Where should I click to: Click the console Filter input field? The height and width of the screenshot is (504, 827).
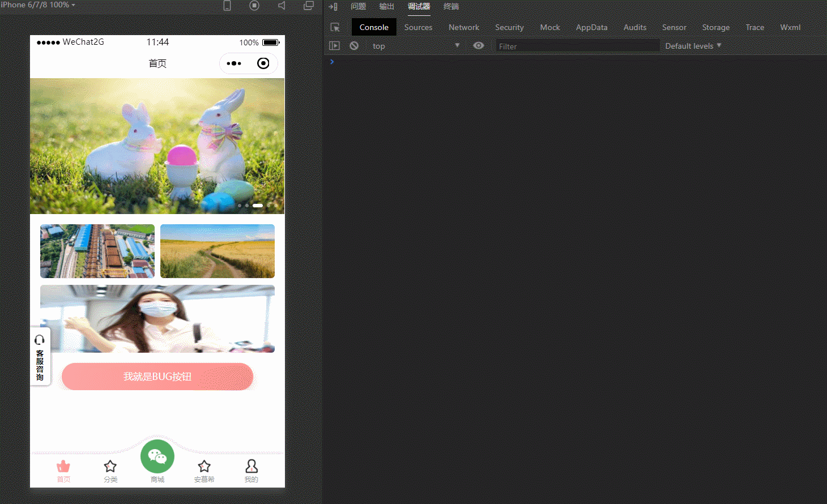click(x=577, y=46)
